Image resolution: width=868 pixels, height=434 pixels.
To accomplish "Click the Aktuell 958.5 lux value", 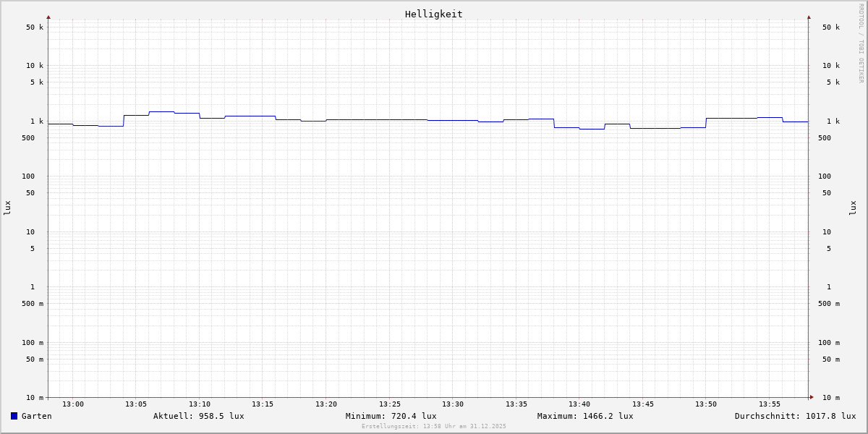I will coord(198,416).
